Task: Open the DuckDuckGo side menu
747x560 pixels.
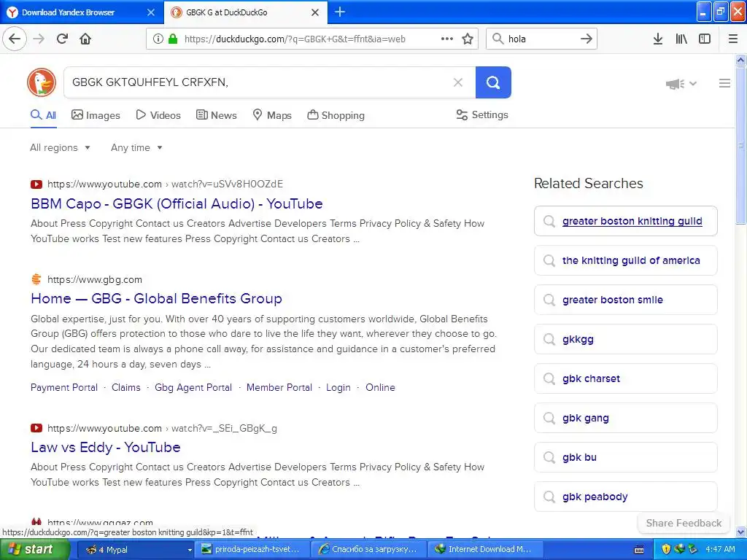Action: pyautogui.click(x=724, y=83)
